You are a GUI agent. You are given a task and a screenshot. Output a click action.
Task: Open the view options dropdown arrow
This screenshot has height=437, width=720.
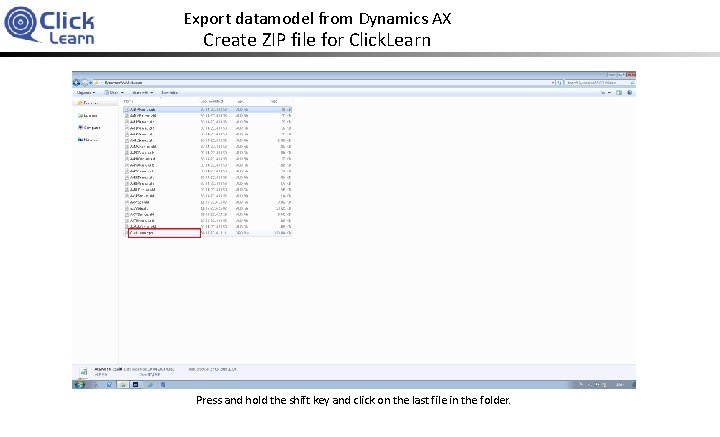609,93
